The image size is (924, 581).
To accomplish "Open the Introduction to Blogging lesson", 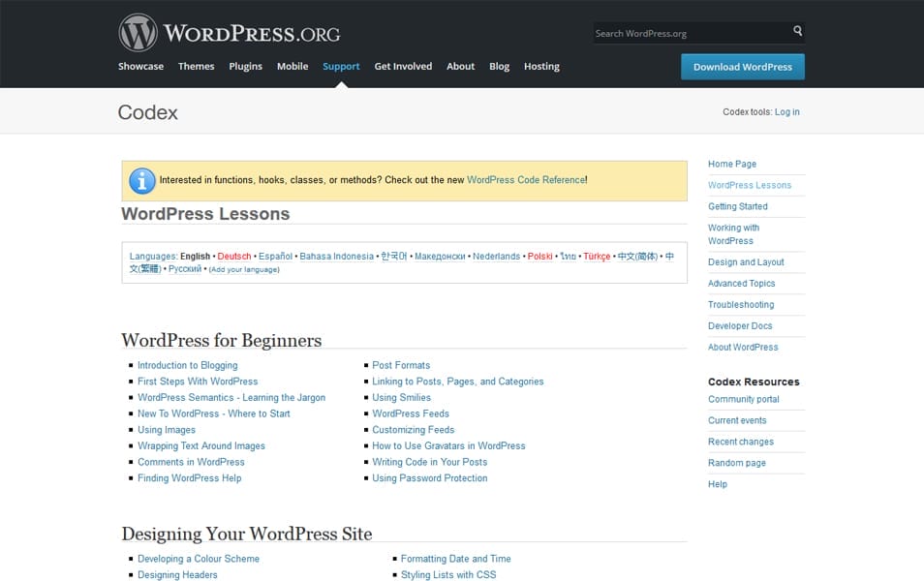I will (187, 365).
